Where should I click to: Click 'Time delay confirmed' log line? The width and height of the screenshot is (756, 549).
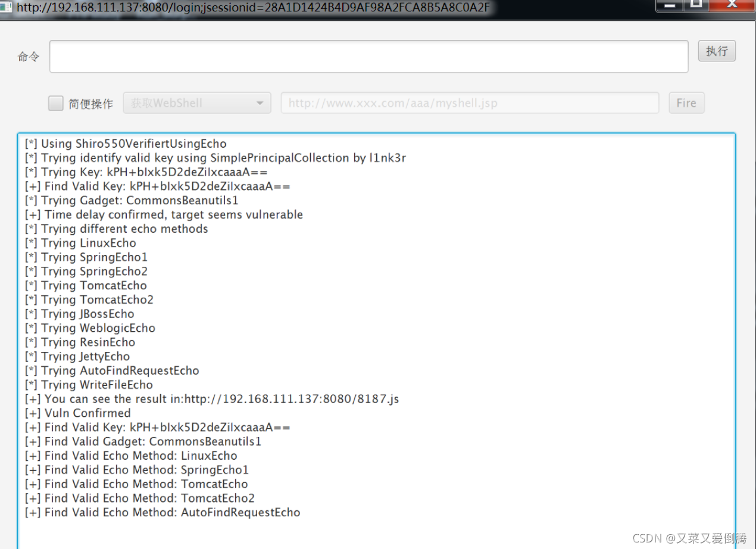click(x=164, y=214)
